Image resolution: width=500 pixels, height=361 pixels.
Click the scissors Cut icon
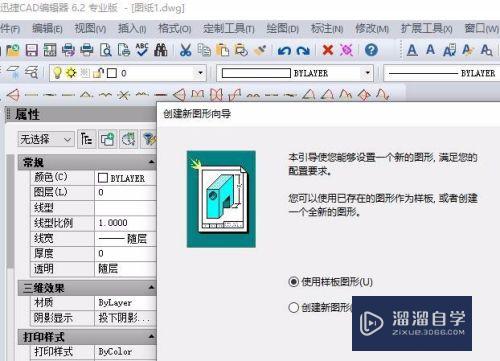(185, 50)
